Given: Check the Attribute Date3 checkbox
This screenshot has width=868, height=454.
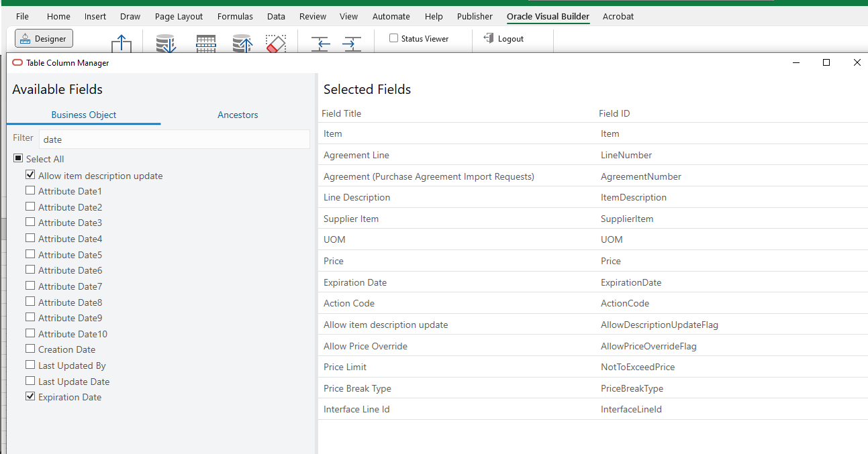Looking at the screenshot, I should pos(30,222).
